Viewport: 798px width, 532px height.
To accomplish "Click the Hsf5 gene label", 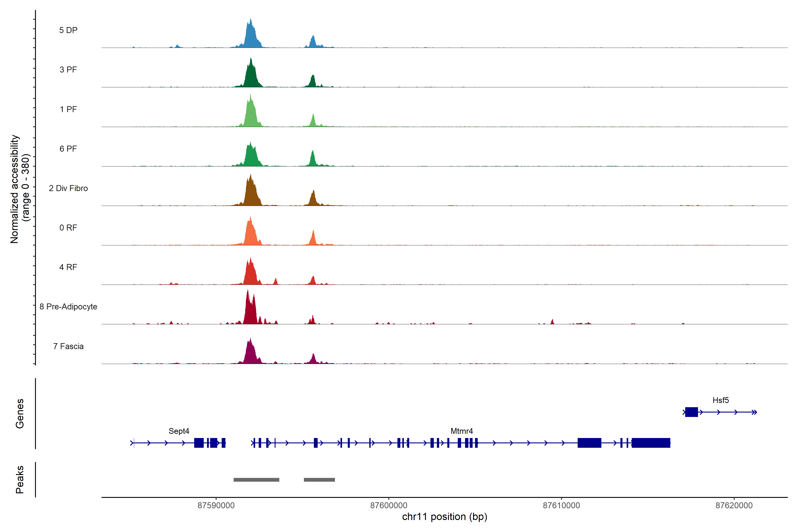I will click(721, 400).
